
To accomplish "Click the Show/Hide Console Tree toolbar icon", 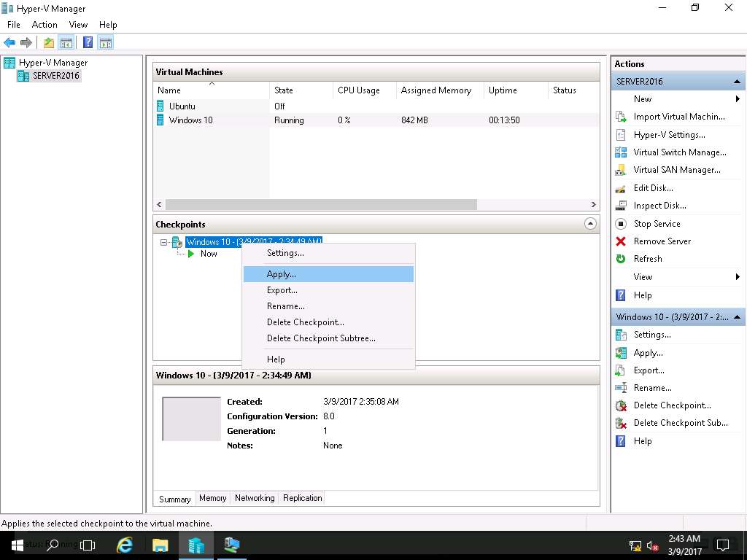I will (x=66, y=43).
